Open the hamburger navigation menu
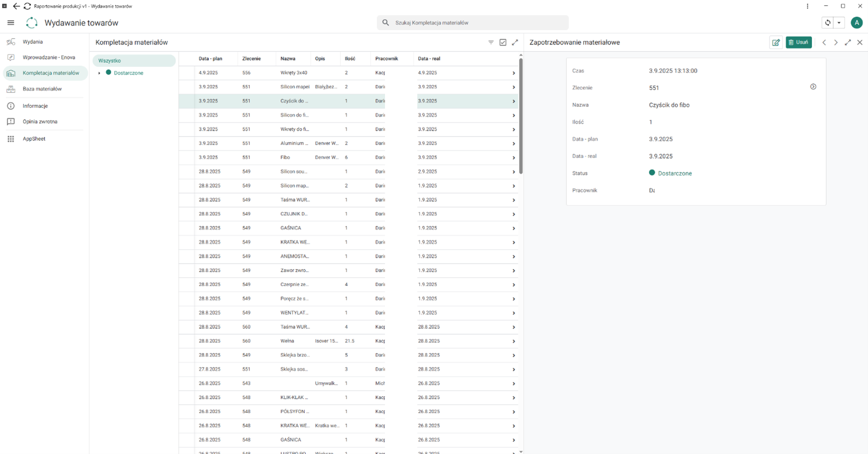This screenshot has height=454, width=868. coord(11,23)
